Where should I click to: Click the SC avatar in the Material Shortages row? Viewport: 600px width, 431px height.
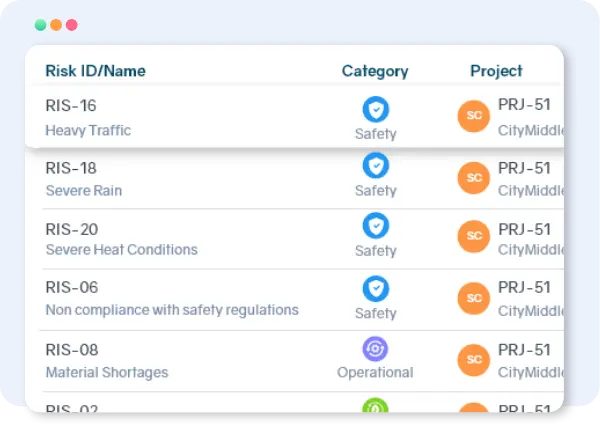[x=473, y=359]
